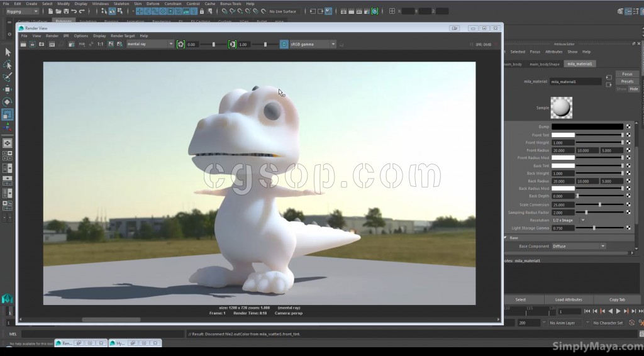This screenshot has width=644, height=356.
Task: Click the Front Tint white color swatch
Action: click(x=563, y=135)
